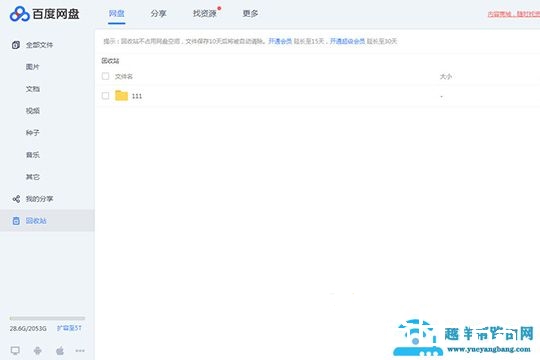Click the folder name 111

click(x=137, y=96)
